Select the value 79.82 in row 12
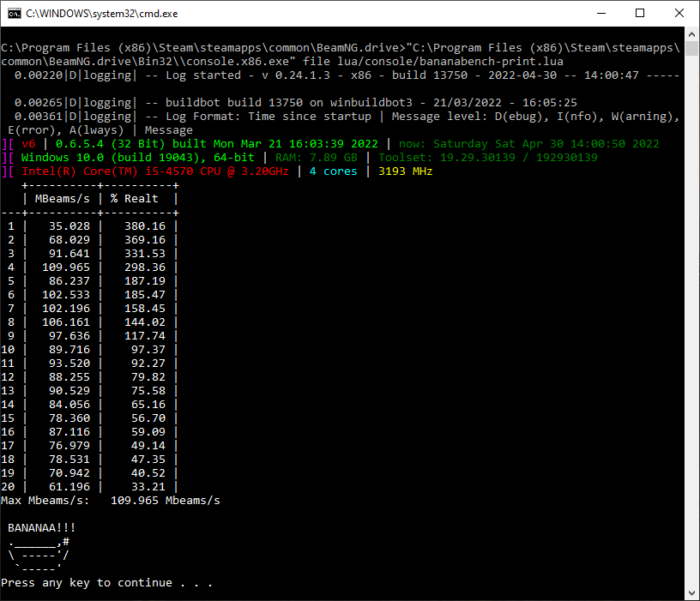Screen dimensions: 700x601 coord(148,377)
